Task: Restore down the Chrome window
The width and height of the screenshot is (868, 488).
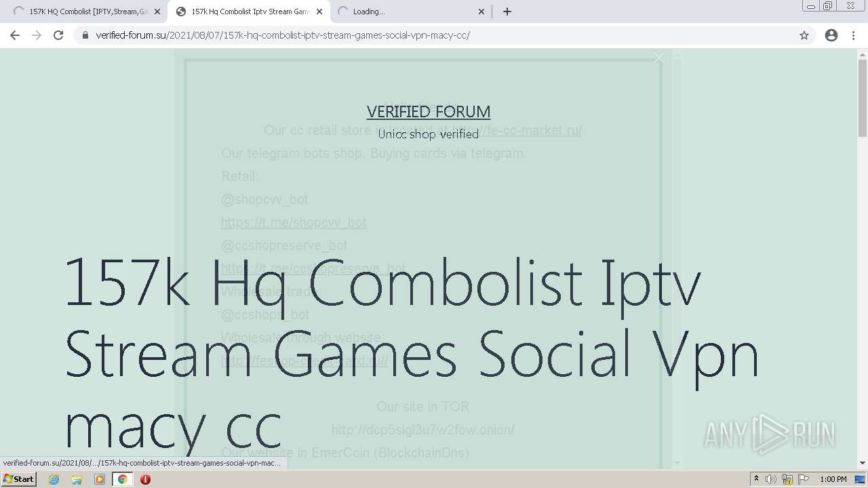Action: pos(828,5)
